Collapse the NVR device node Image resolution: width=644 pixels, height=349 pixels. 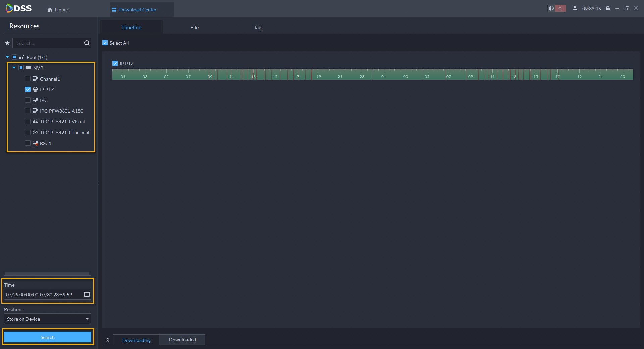(x=14, y=68)
